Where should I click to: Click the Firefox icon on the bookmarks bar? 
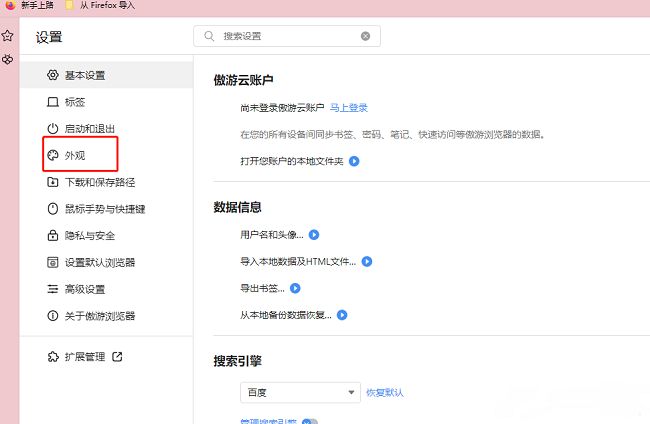[x=10, y=5]
